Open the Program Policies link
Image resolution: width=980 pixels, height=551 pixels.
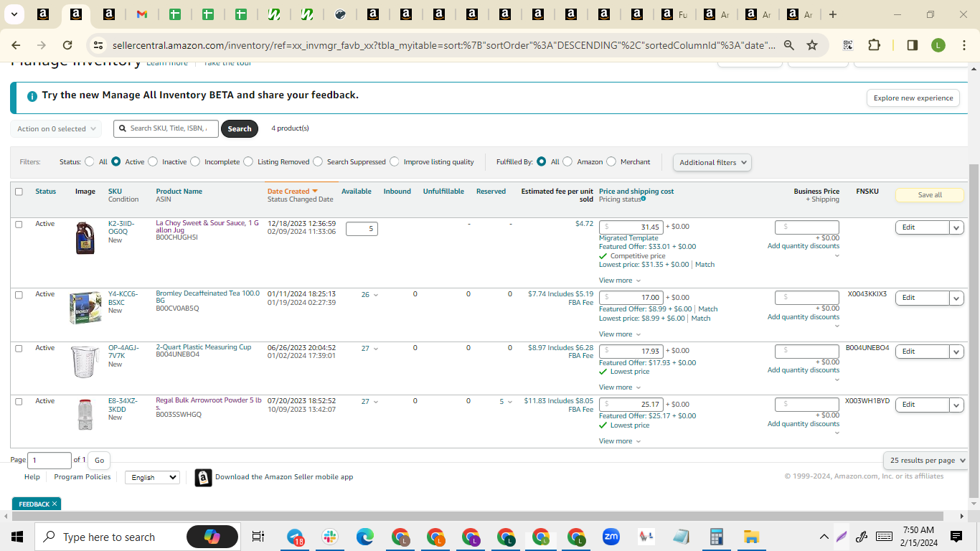[83, 477]
